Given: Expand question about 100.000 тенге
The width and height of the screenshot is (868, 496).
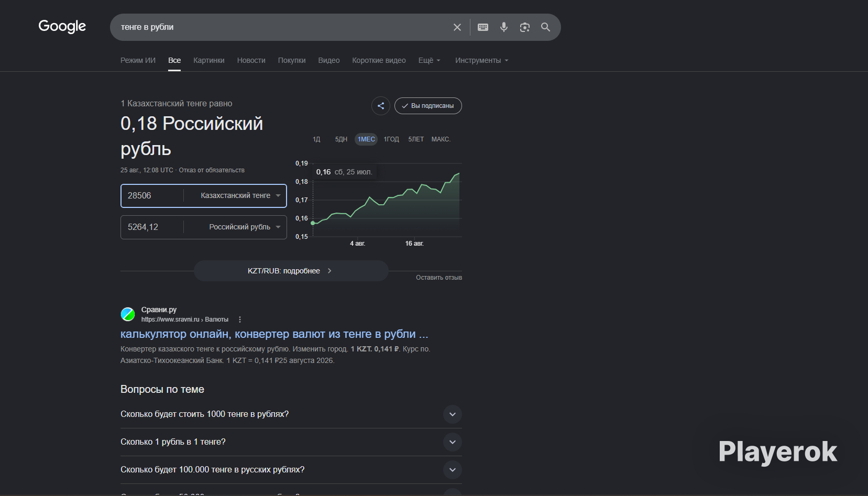Looking at the screenshot, I should 291,470.
